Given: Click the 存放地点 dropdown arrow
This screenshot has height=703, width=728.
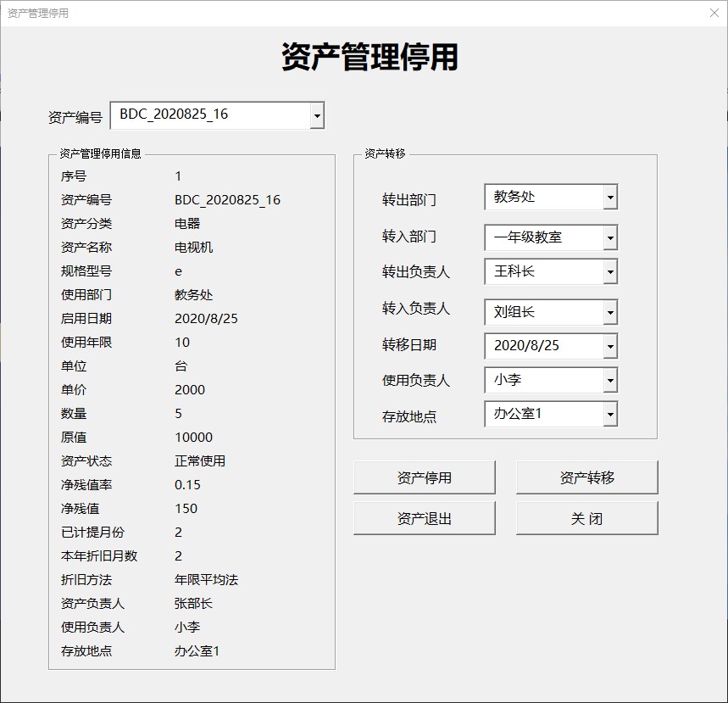Looking at the screenshot, I should (609, 414).
